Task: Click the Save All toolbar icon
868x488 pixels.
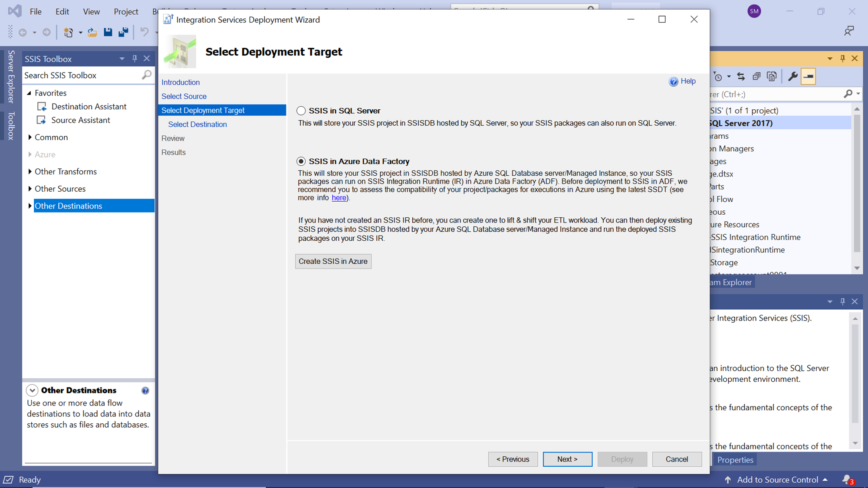Action: click(x=123, y=32)
